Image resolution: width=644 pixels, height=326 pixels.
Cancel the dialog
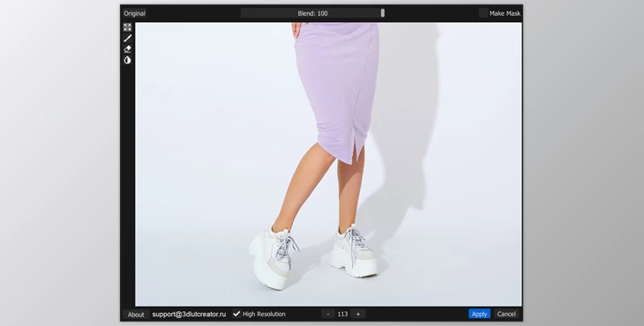pos(506,315)
